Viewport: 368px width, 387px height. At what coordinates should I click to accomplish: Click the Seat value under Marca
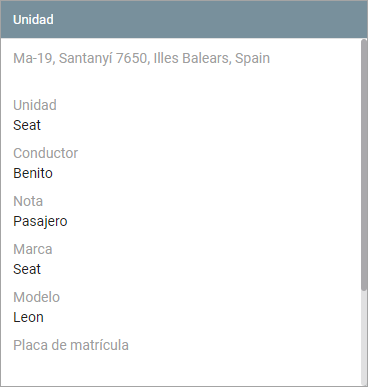27,269
